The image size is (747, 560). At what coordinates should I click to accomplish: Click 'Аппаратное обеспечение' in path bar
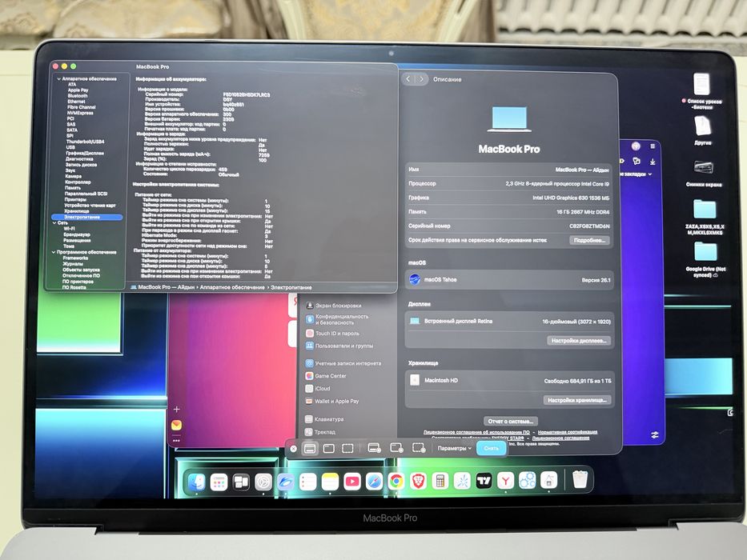coord(232,288)
